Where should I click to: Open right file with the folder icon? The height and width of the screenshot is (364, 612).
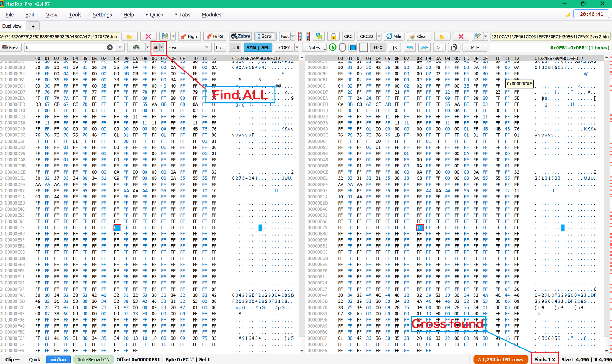click(x=442, y=36)
